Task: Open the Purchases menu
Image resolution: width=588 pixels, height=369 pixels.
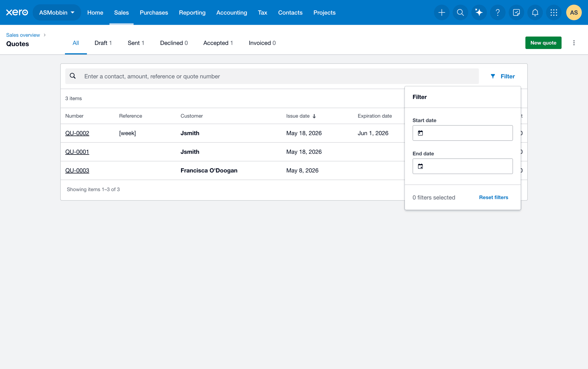Action: pos(154,13)
